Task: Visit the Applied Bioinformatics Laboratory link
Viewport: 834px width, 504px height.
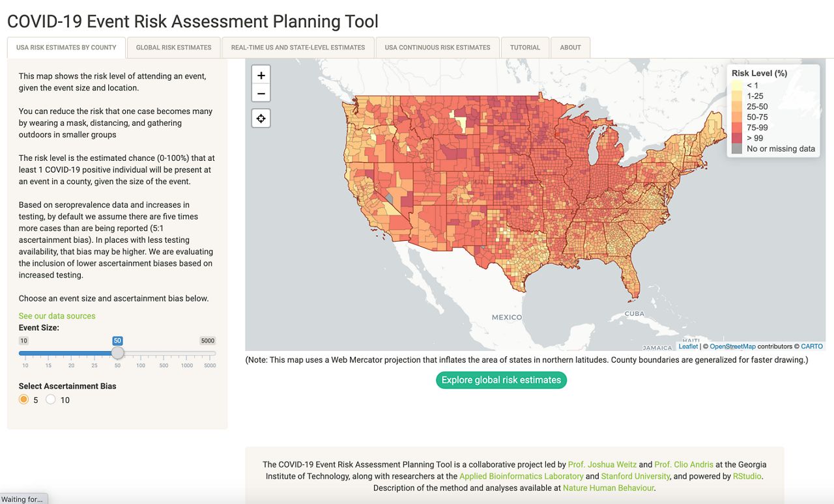Action: (x=521, y=476)
